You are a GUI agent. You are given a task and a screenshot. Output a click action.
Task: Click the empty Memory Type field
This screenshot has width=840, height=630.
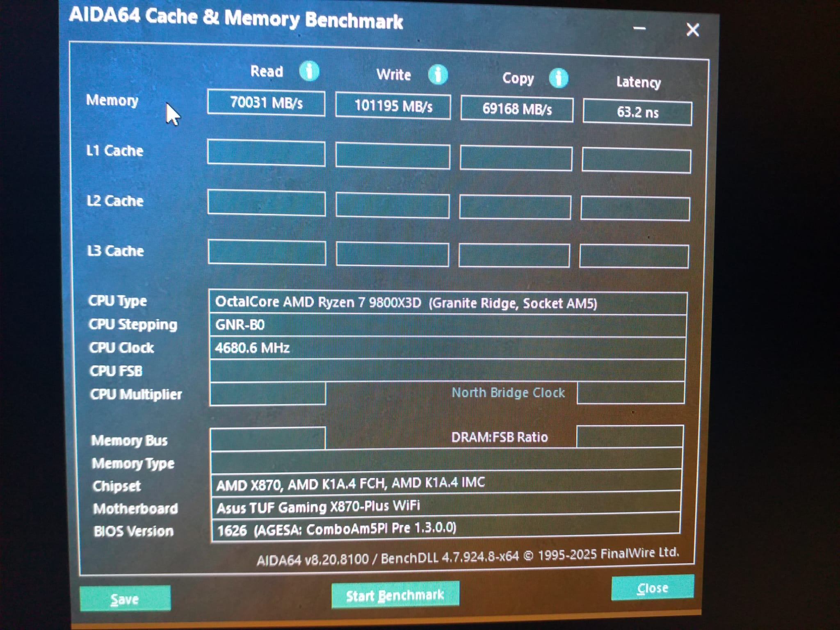446,459
